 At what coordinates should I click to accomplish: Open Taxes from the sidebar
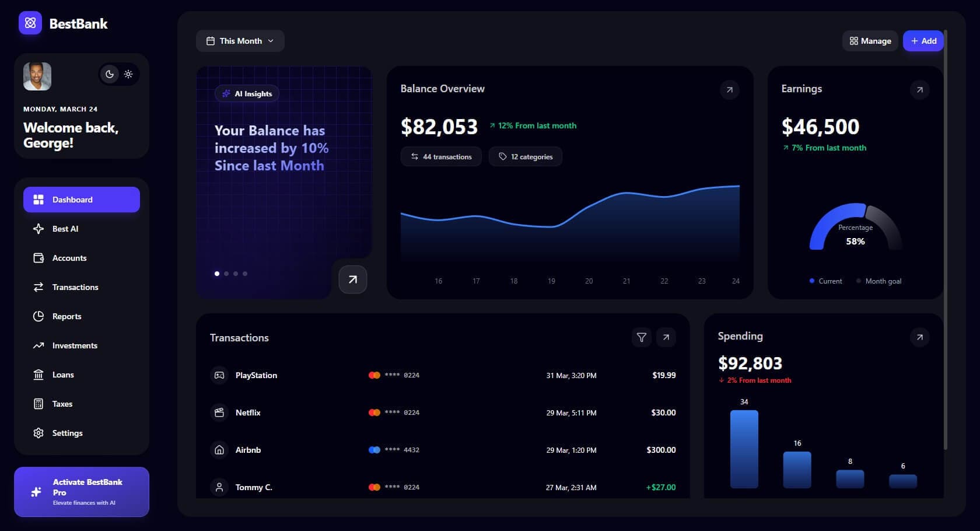tap(61, 403)
